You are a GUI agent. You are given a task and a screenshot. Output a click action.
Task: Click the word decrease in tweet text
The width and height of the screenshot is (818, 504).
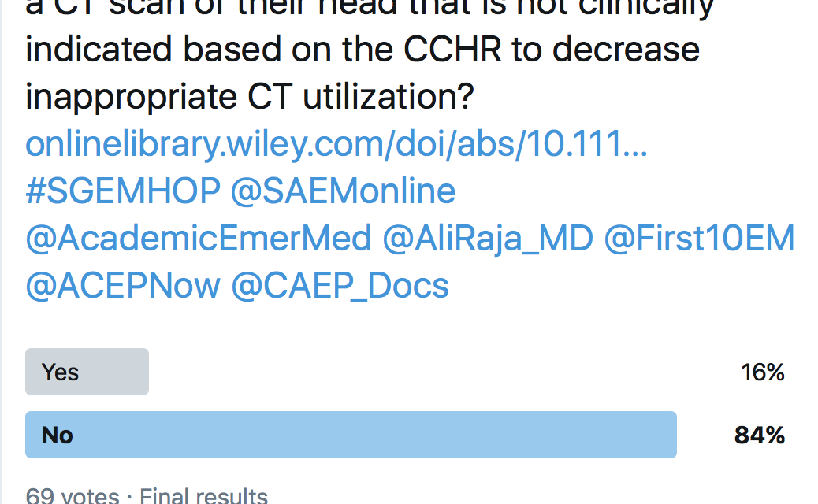coord(626,50)
